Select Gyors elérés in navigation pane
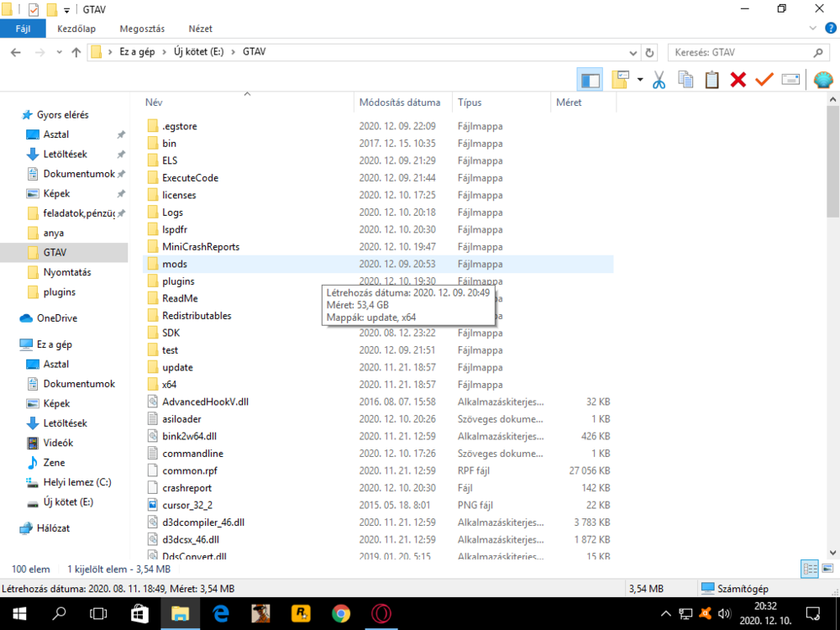840x630 pixels. point(62,114)
